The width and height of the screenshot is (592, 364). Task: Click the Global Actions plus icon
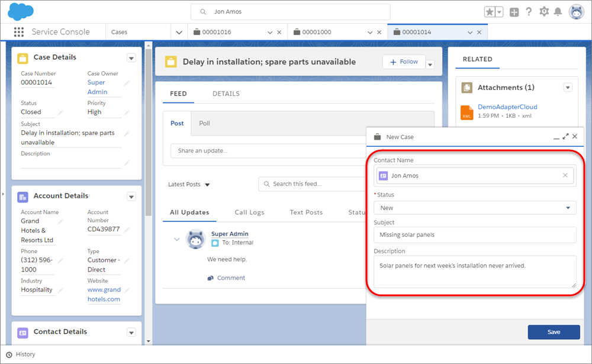coord(514,12)
